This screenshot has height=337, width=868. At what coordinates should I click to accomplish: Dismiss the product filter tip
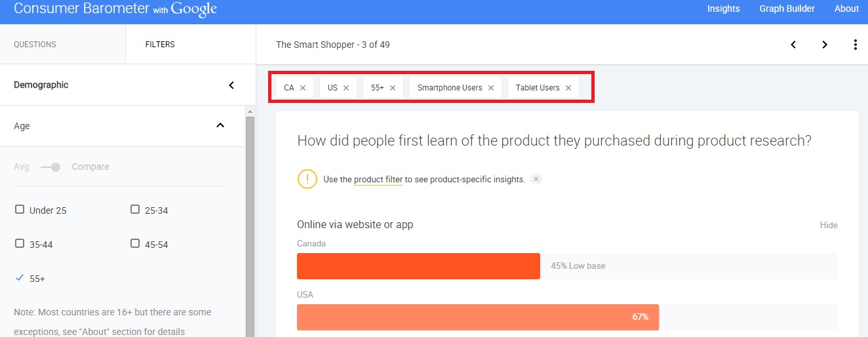tap(536, 179)
